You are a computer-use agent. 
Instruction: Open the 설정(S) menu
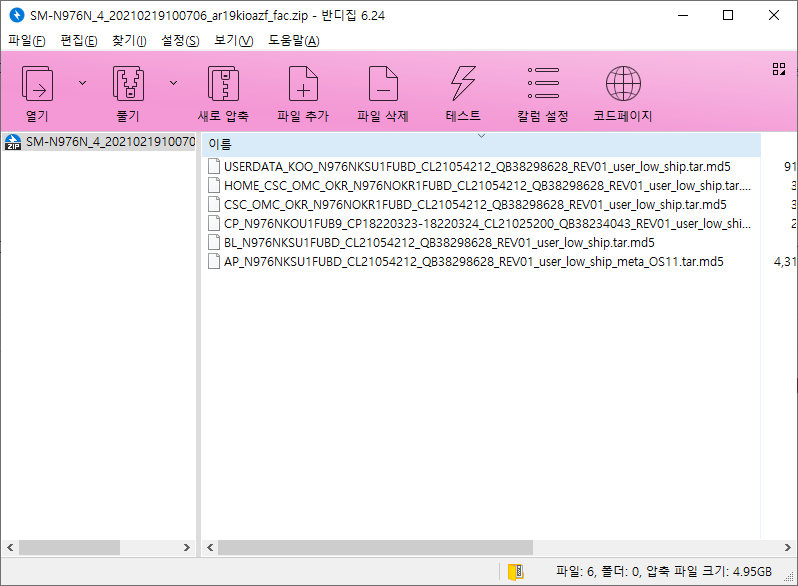pyautogui.click(x=180, y=40)
